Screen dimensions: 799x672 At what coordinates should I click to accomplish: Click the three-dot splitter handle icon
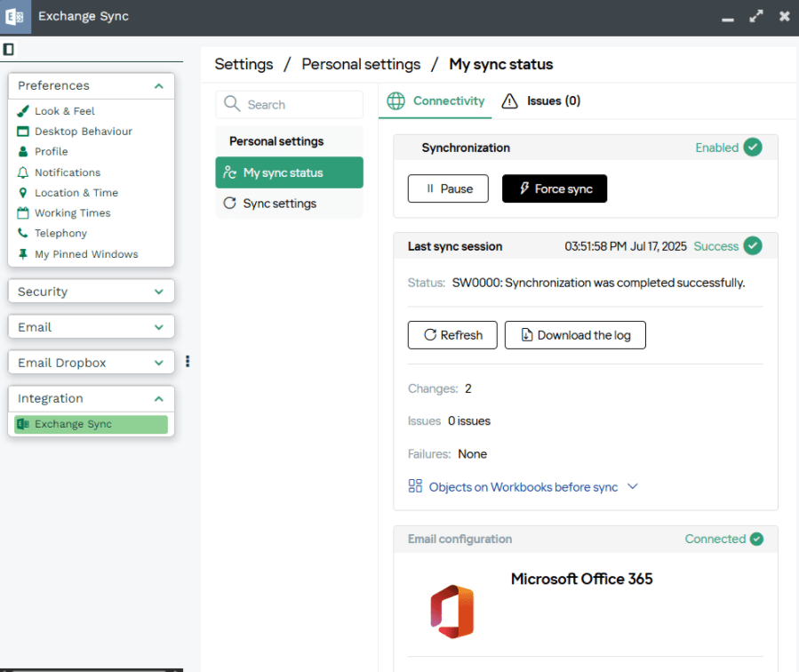[x=188, y=361]
